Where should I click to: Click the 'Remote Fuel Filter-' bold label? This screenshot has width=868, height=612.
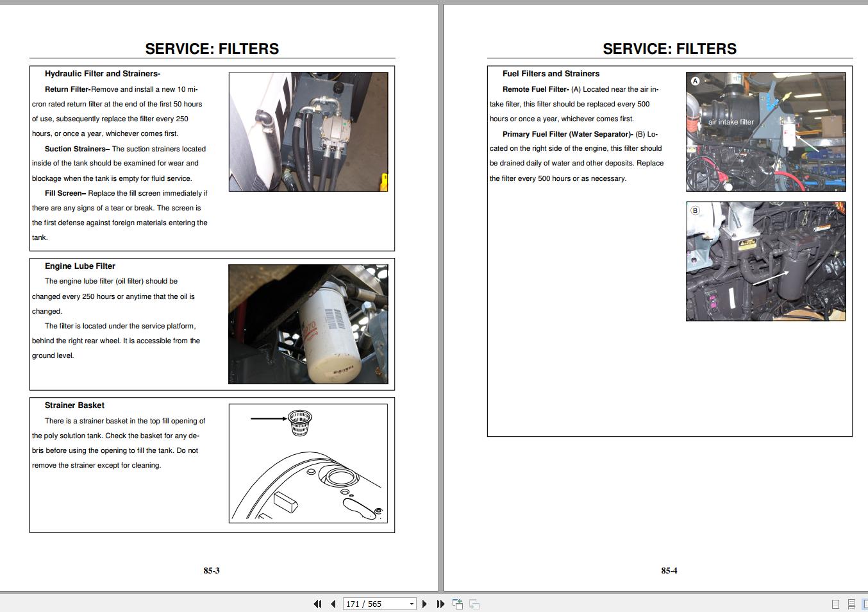[x=536, y=89]
